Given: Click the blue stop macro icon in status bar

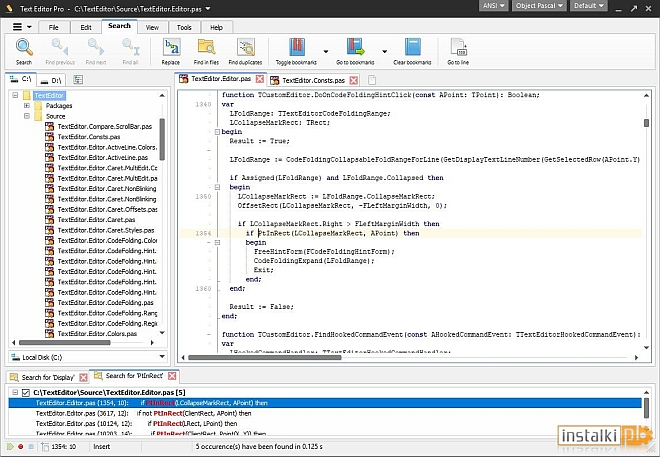Looking at the screenshot, I should coord(31,446).
